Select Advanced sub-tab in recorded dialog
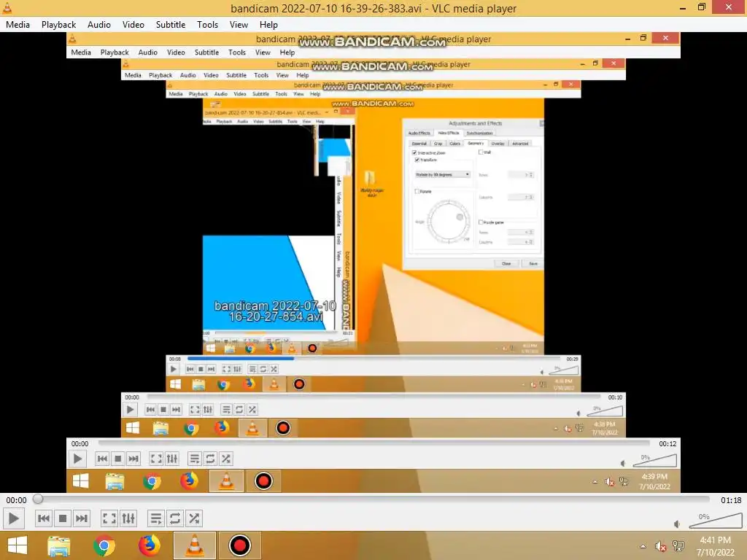This screenshot has height=560, width=747. pos(520,144)
